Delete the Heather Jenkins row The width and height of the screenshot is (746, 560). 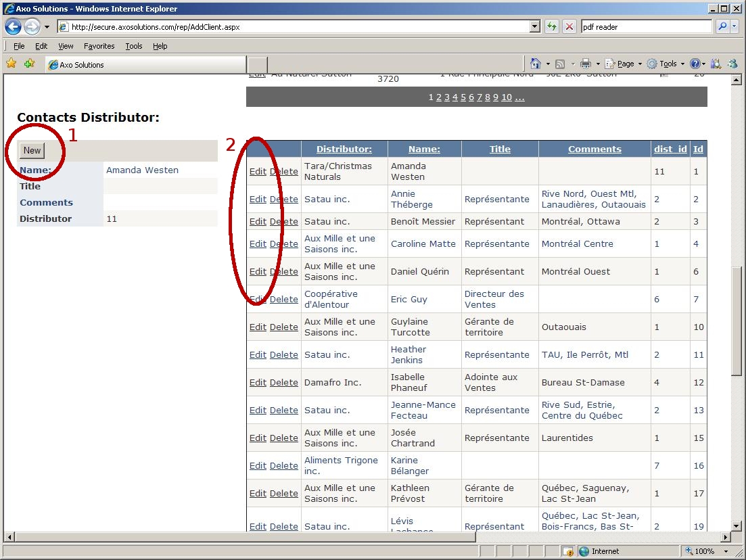(x=283, y=355)
